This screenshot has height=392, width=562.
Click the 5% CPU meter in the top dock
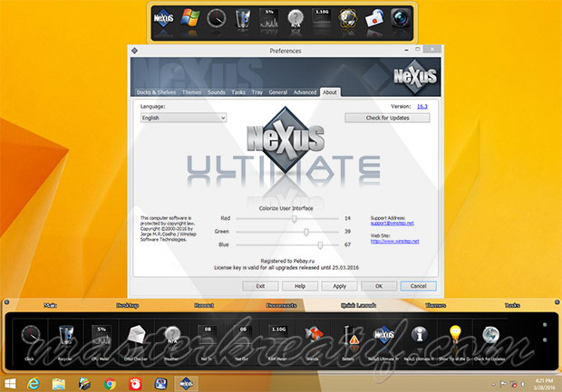pos(269,18)
